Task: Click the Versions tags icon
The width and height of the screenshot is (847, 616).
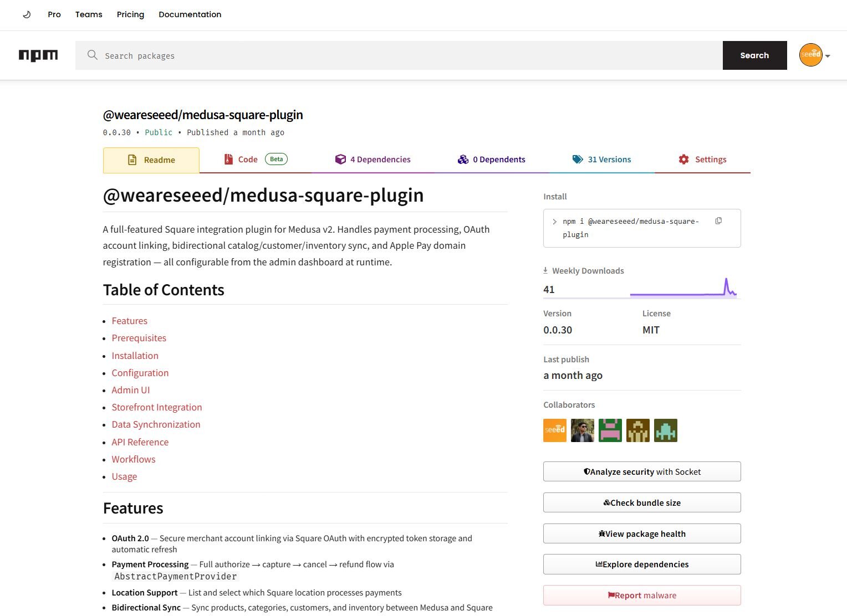Action: coord(578,160)
